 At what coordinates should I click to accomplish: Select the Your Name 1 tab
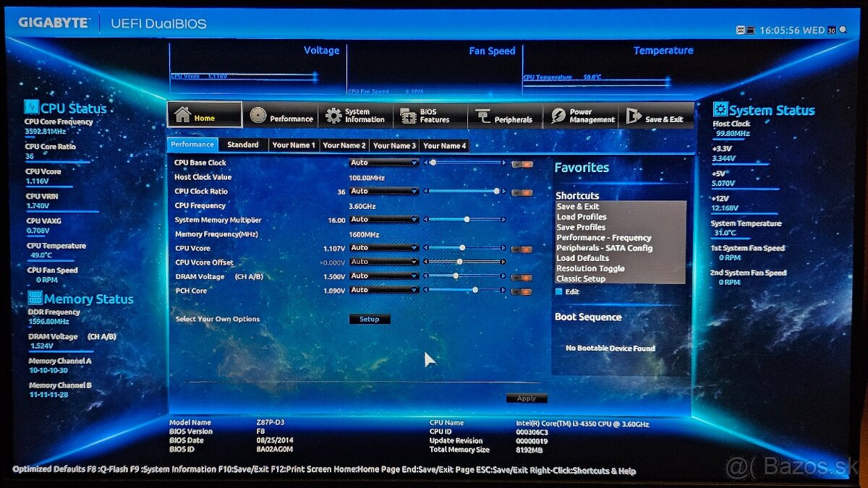tap(293, 145)
